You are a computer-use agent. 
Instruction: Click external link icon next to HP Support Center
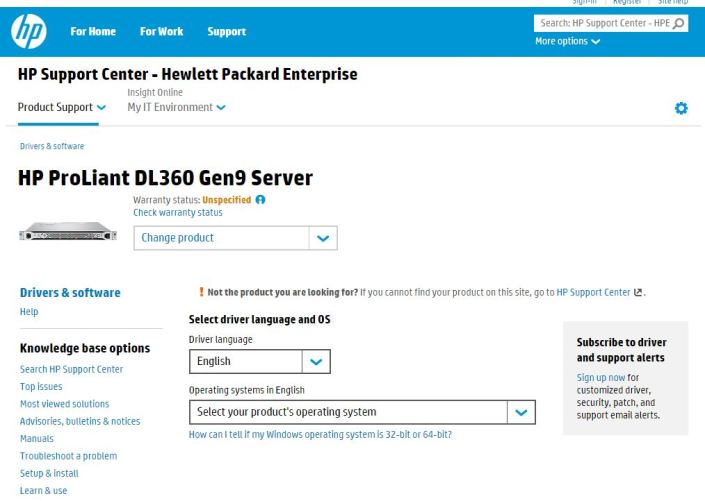click(638, 292)
